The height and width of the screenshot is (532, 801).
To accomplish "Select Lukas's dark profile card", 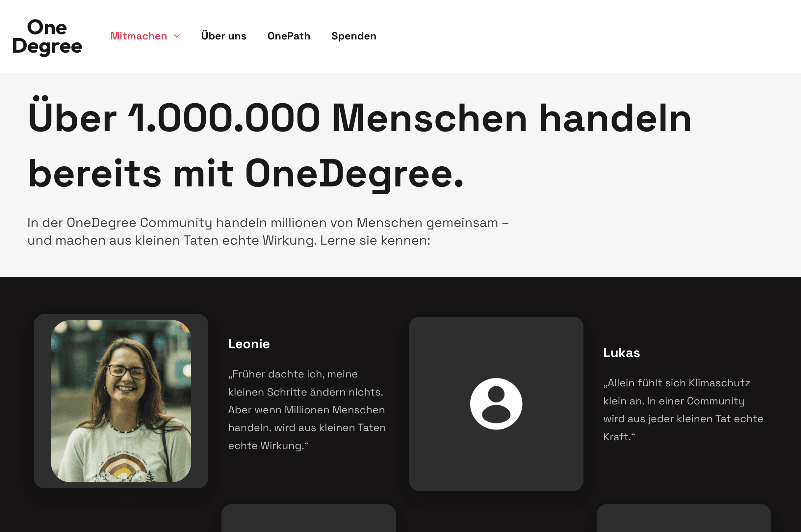I will (496, 404).
